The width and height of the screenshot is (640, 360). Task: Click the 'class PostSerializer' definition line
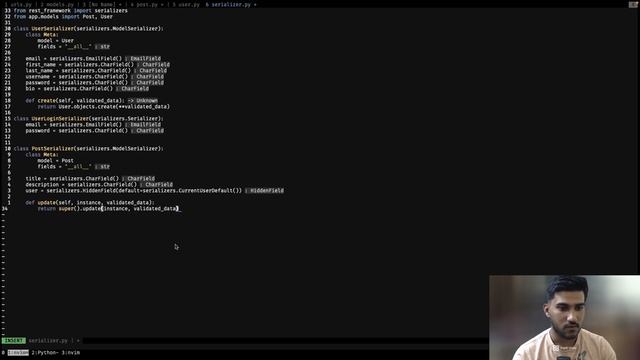pyautogui.click(x=89, y=149)
